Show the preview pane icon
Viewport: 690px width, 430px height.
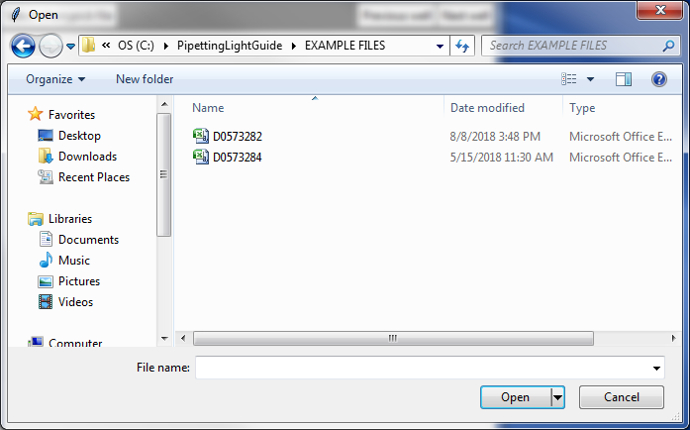(x=624, y=79)
